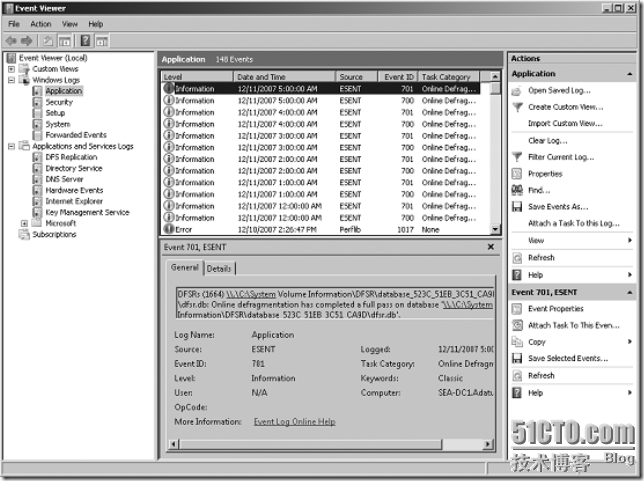The image size is (644, 481).
Task: Click Save Selected Events disk icon
Action: [517, 358]
